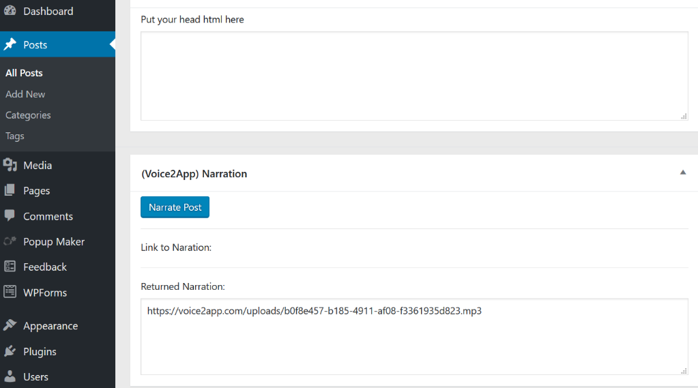Click the Plugins plug icon
This screenshot has width=698, height=388.
click(10, 351)
